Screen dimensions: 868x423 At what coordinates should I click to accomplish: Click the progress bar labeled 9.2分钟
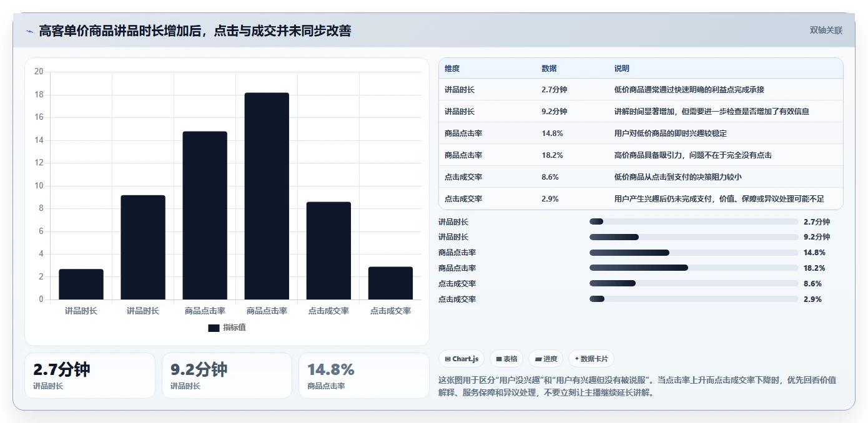pyautogui.click(x=694, y=237)
